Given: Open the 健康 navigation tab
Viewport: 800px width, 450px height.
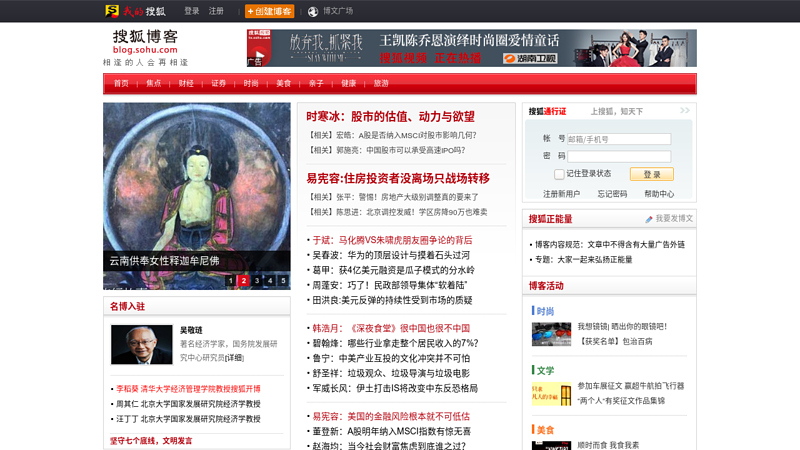Looking at the screenshot, I should [348, 83].
